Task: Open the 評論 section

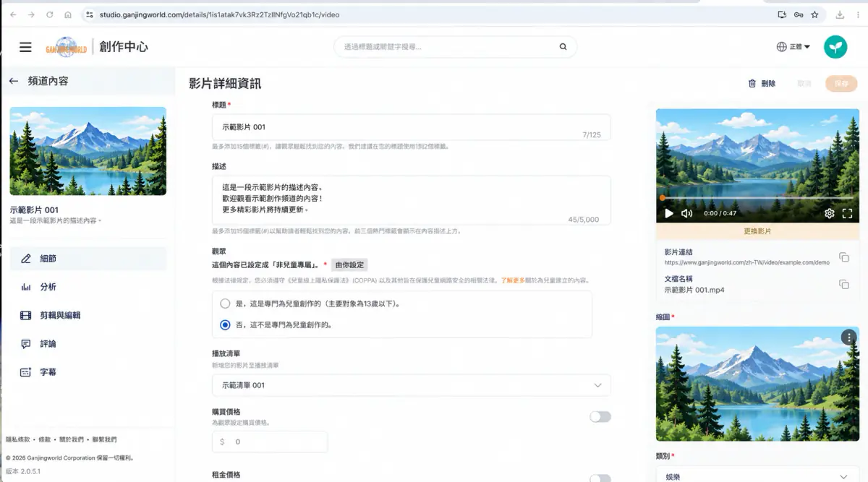Action: (x=88, y=344)
